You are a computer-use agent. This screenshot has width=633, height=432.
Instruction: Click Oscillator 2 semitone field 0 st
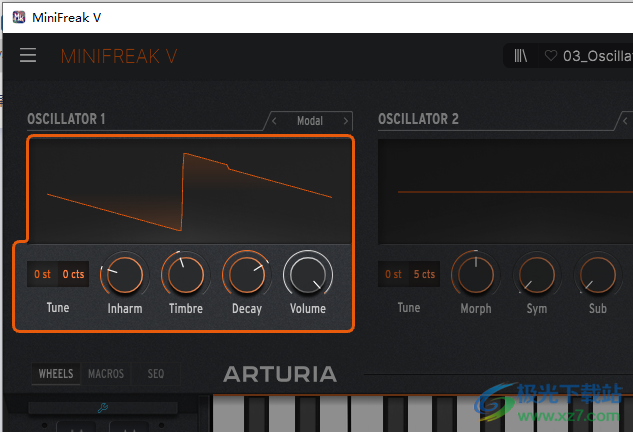tap(394, 274)
